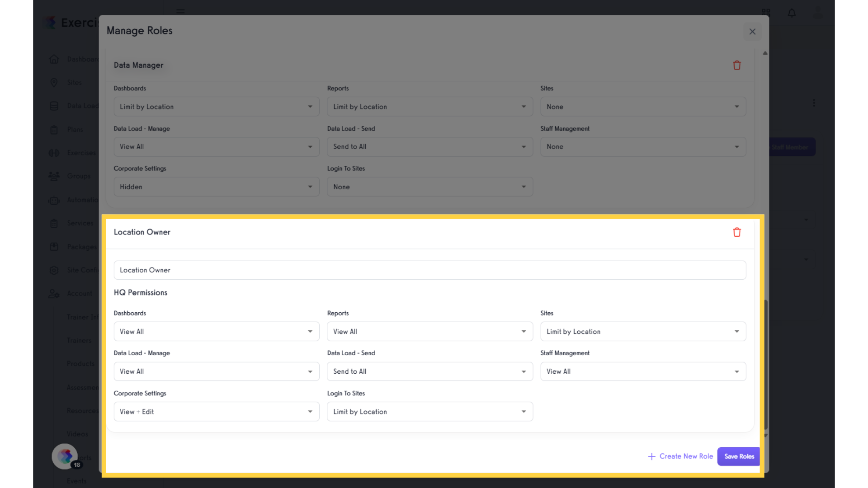Open Data Manager Staff Management dropdown
Image resolution: width=868 pixels, height=488 pixels.
643,147
